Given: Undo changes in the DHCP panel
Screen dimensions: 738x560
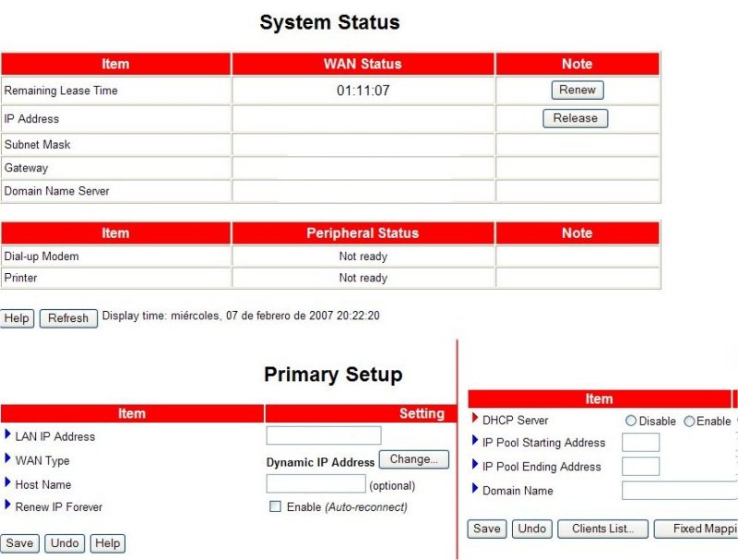Looking at the screenshot, I should [x=531, y=529].
